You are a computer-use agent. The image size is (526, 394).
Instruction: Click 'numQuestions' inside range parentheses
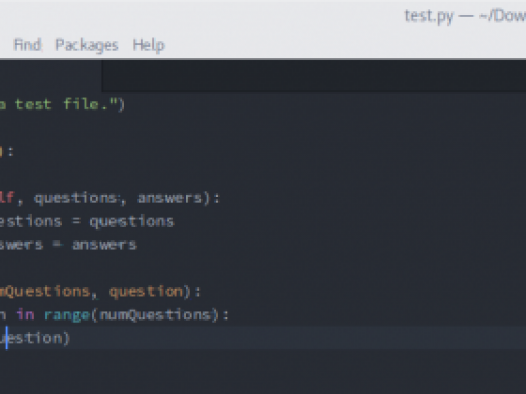[156, 315]
